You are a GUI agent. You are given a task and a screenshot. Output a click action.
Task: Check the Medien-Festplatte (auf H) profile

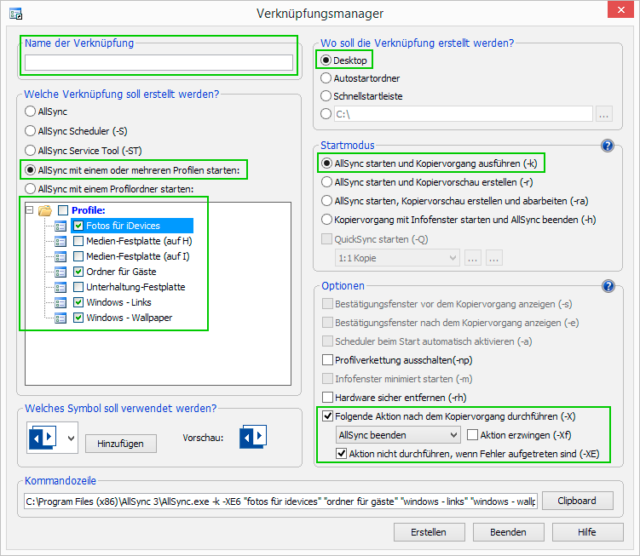point(78,241)
